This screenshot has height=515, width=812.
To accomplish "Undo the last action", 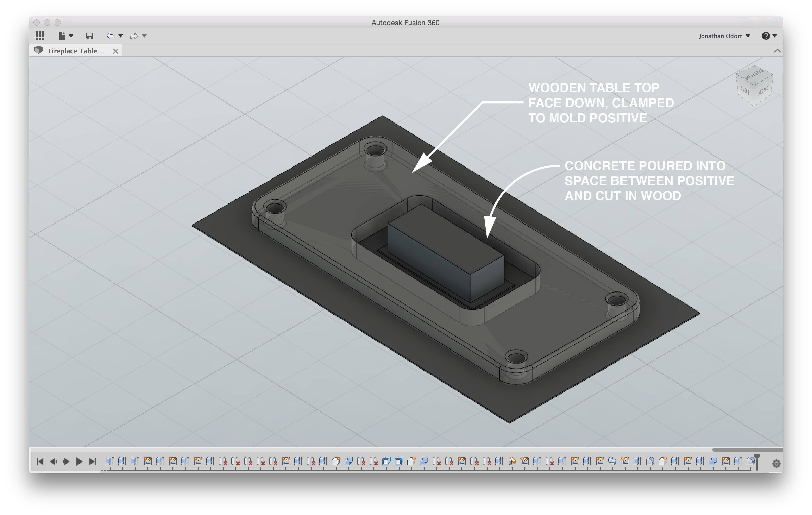I will click(x=111, y=36).
